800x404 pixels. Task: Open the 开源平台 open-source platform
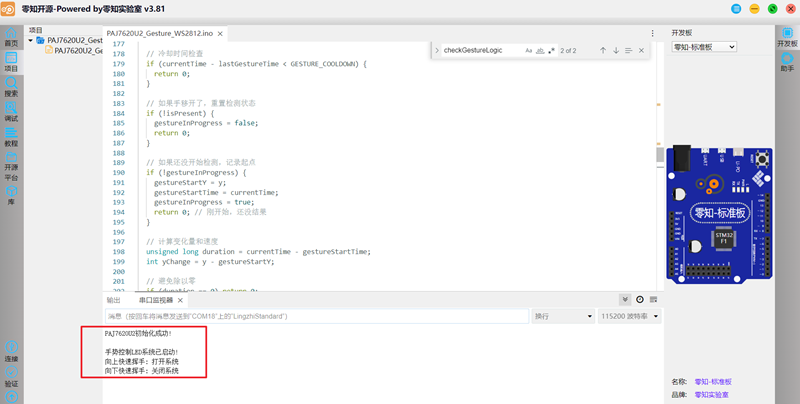[x=11, y=167]
